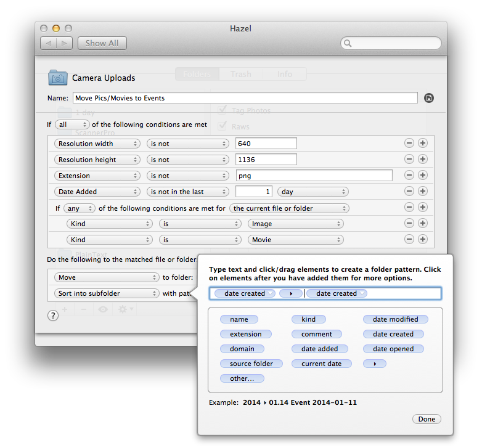The height and width of the screenshot is (448, 482).
Task: Add a condition after Kind is Movie
Action: [422, 239]
